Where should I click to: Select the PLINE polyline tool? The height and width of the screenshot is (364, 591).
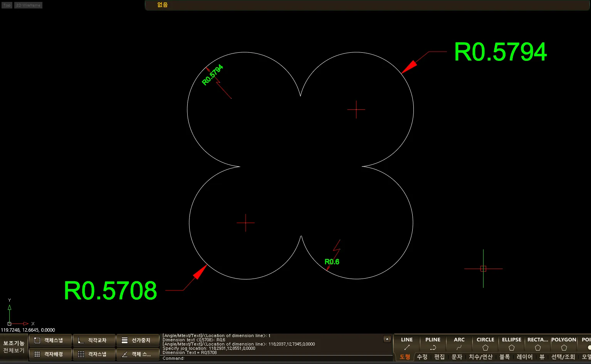433,344
